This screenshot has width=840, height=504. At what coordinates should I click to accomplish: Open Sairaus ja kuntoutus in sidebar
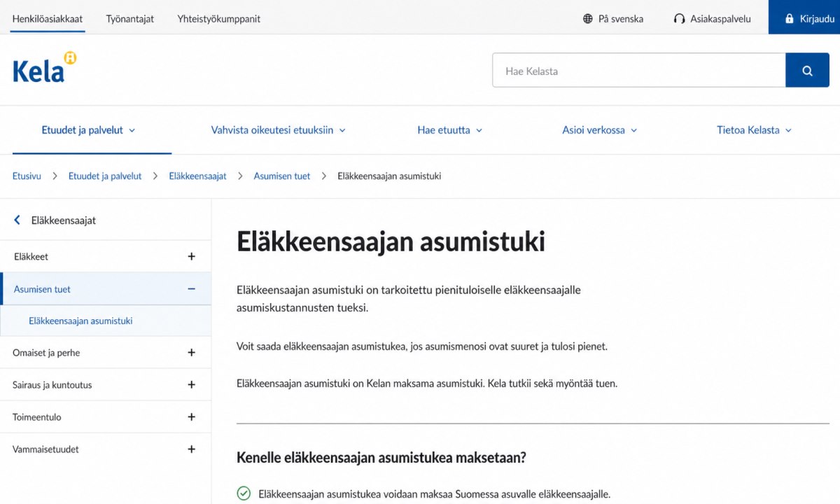pyautogui.click(x=52, y=385)
